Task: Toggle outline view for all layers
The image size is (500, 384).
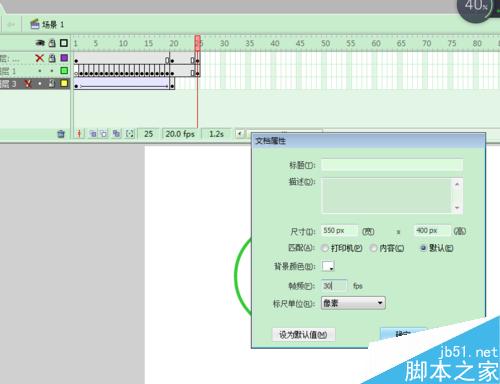Action: pyautogui.click(x=64, y=43)
